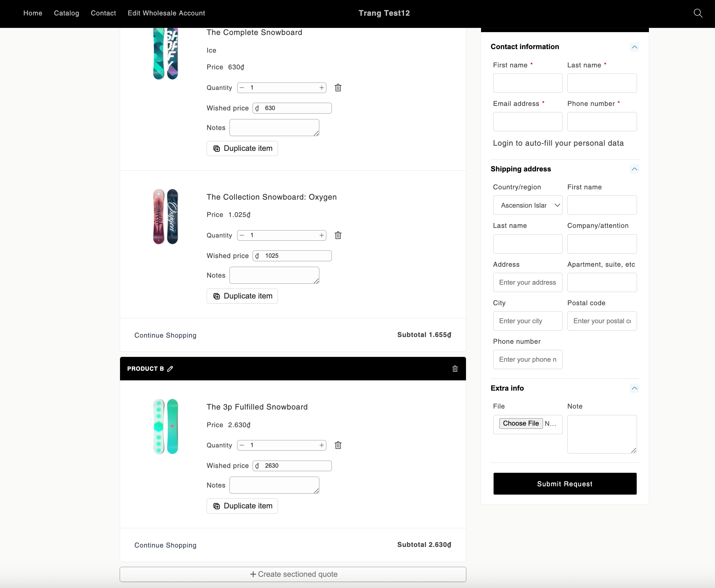Decrease quantity of Collection Snowboard: Oxygen
Screen dimensions: 715x588
click(x=242, y=235)
